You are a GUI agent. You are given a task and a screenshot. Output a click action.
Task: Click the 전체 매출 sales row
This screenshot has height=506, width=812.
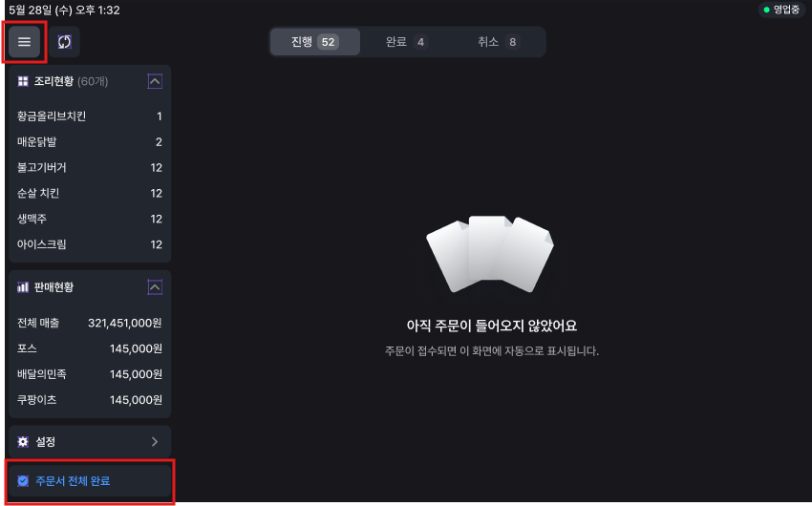pyautogui.click(x=89, y=323)
